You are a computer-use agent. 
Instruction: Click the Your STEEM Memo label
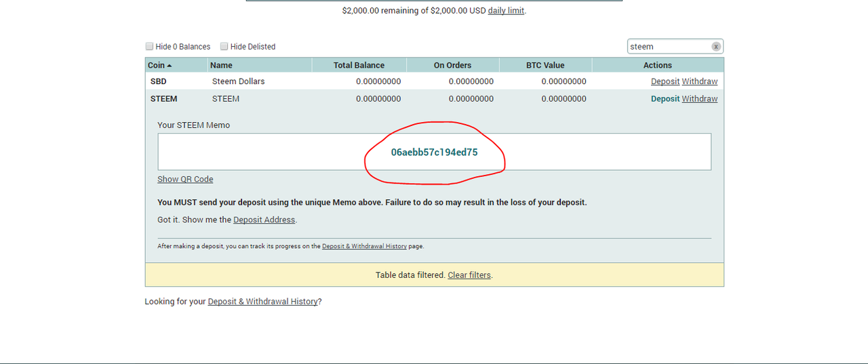click(193, 125)
